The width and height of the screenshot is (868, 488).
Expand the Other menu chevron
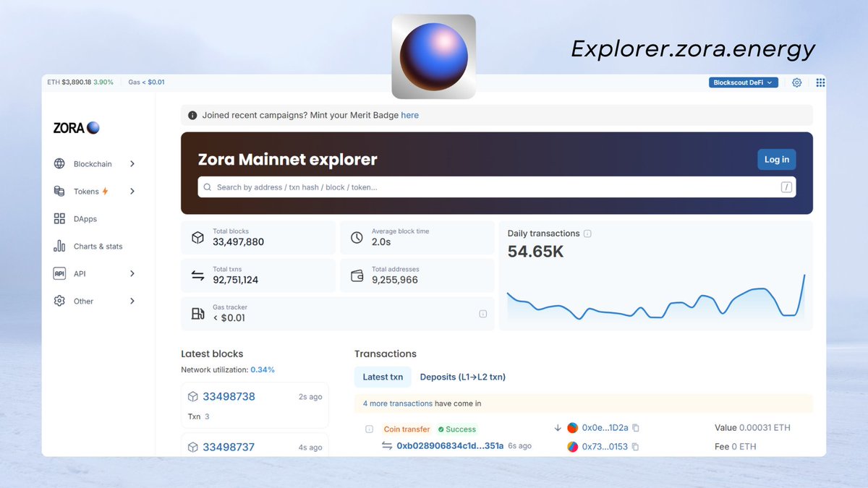point(132,301)
